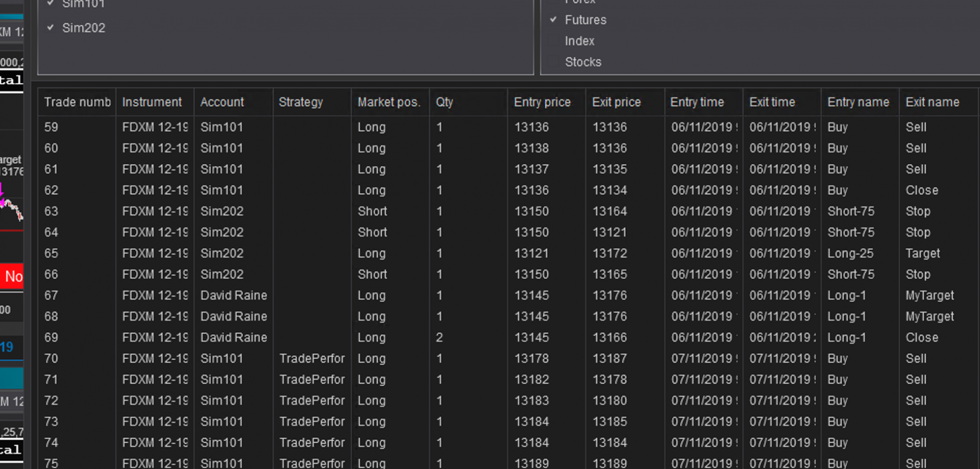The image size is (980, 469).
Task: Uncheck the Futures instrument type
Action: 553,20
